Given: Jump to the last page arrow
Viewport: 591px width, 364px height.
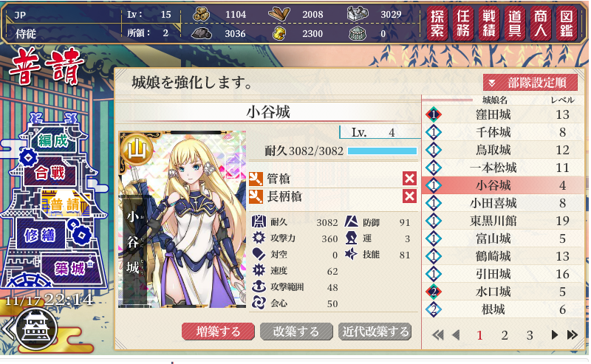Looking at the screenshot, I should (572, 334).
